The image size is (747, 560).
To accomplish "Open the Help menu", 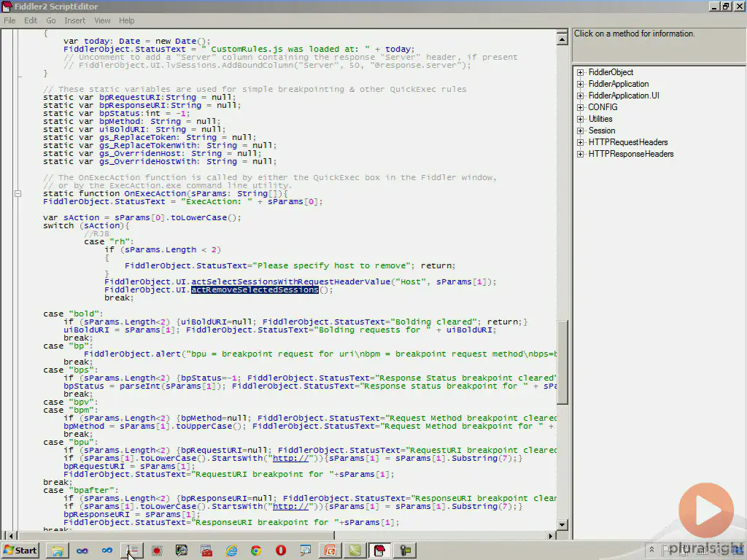I will pos(127,20).
